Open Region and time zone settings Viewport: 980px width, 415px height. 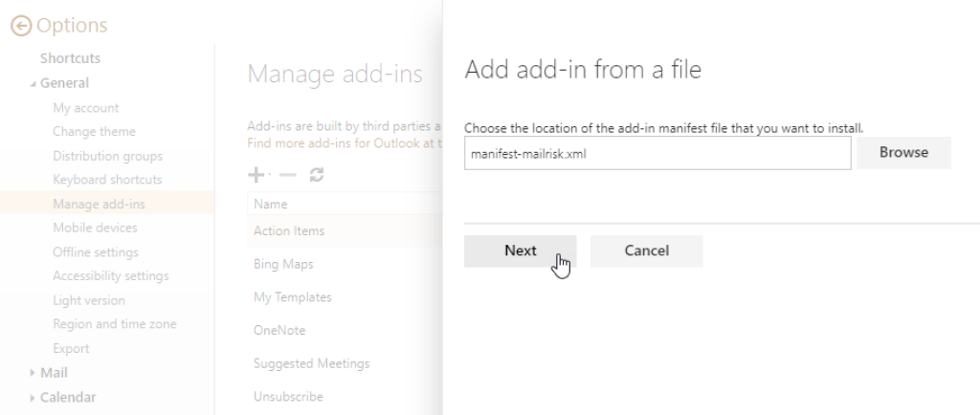coord(114,324)
